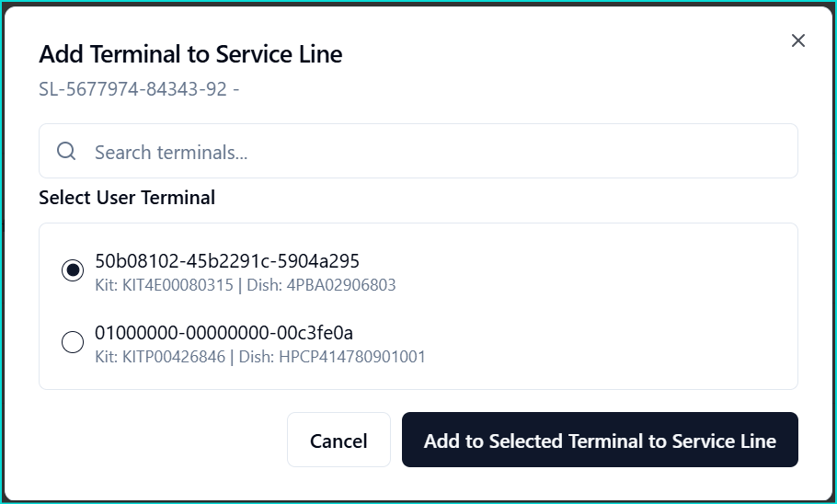The image size is (837, 504).
Task: Click service line ID SL-5677974-84343-92
Action: pyautogui.click(x=133, y=89)
